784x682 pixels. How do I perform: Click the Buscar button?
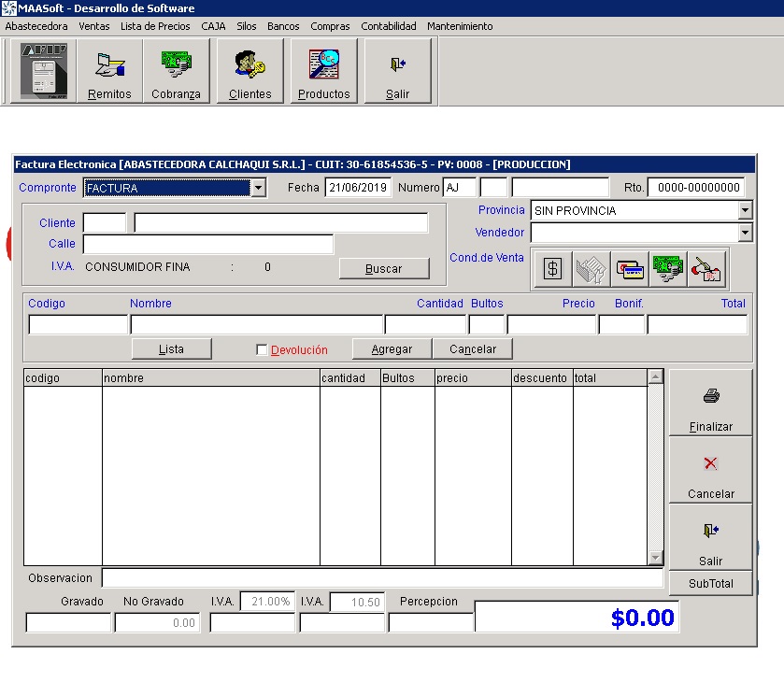(x=383, y=268)
